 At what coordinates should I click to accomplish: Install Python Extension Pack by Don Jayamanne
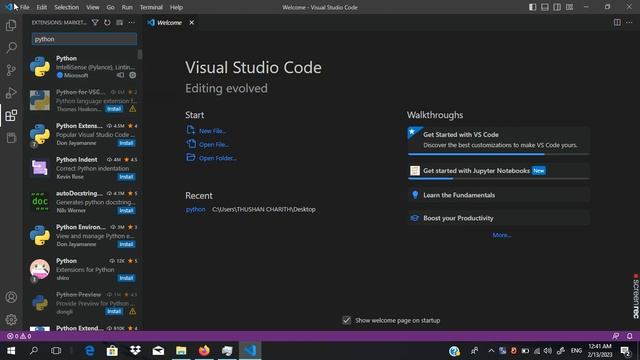(126, 143)
